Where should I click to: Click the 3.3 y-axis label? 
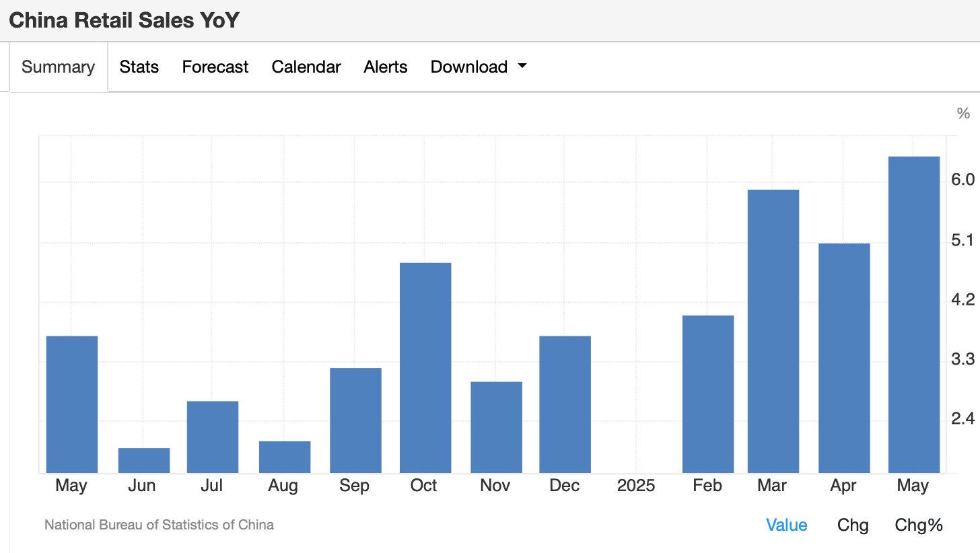point(963,359)
